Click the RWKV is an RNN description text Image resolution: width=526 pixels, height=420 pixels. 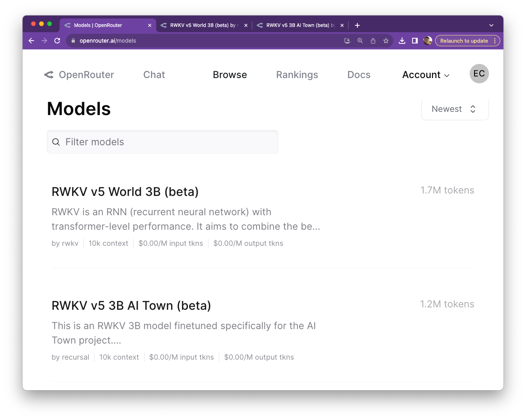click(x=186, y=219)
